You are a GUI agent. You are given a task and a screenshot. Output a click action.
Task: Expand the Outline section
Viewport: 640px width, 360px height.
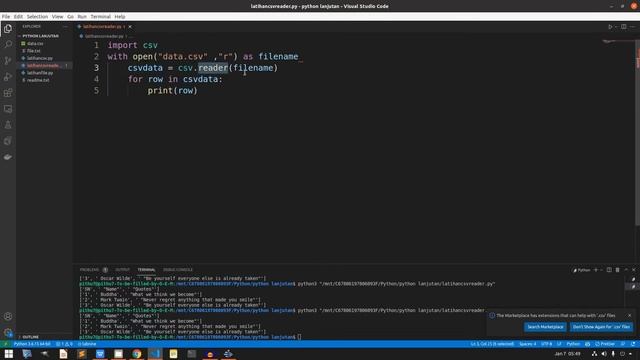click(31, 337)
